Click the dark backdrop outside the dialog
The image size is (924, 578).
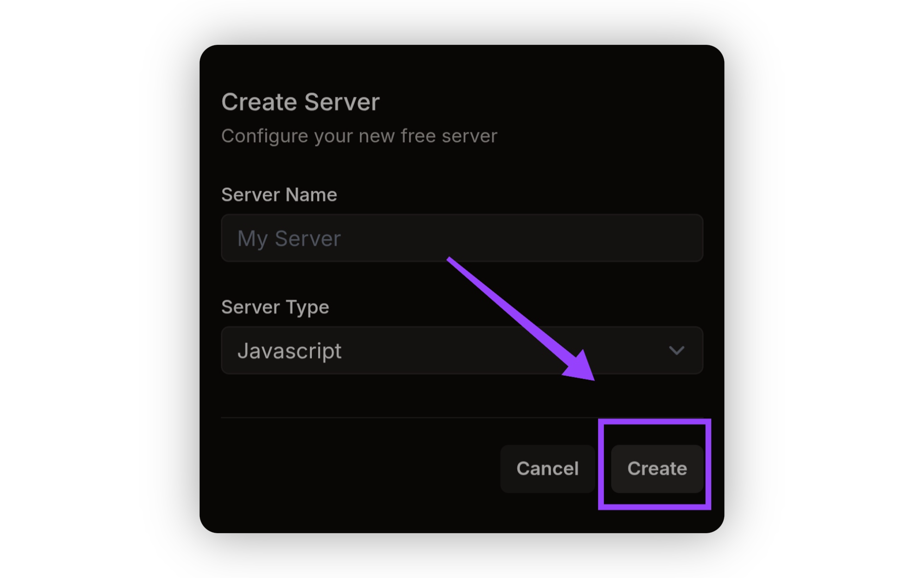[x=96, y=289]
